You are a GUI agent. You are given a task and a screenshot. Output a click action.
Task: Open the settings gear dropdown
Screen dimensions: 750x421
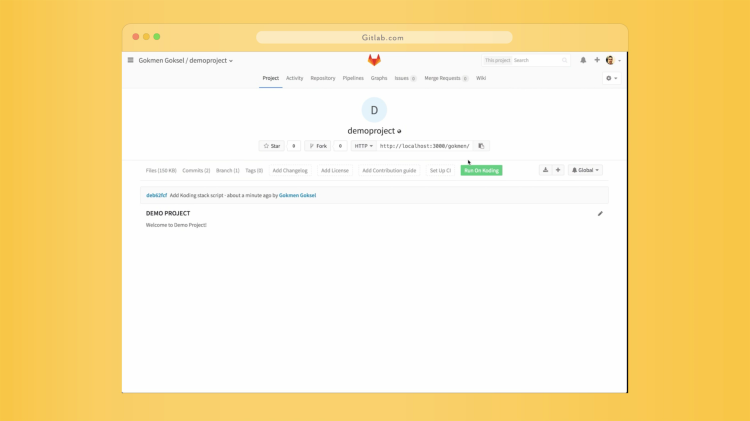[x=611, y=78]
